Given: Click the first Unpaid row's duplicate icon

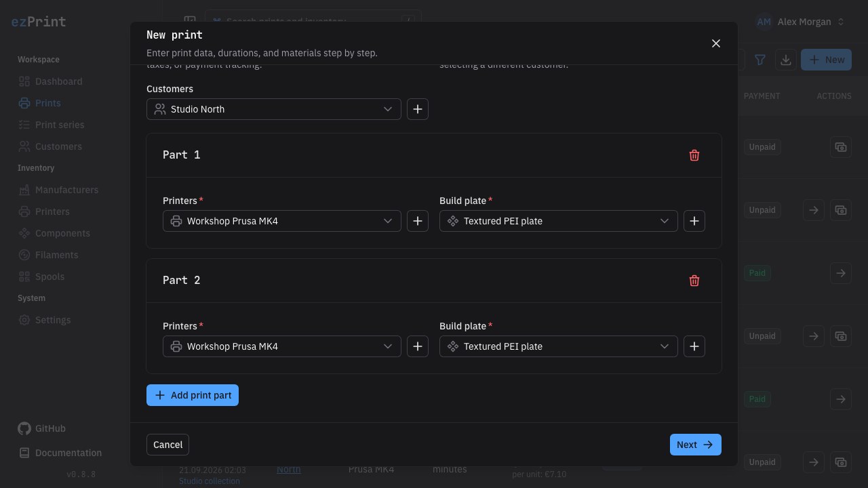Looking at the screenshot, I should click(x=841, y=147).
